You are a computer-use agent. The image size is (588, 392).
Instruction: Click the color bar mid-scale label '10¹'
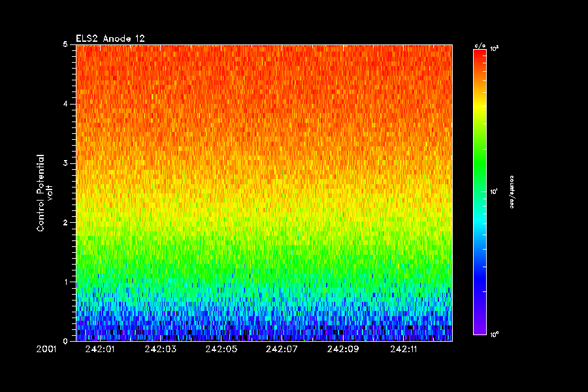coord(495,191)
